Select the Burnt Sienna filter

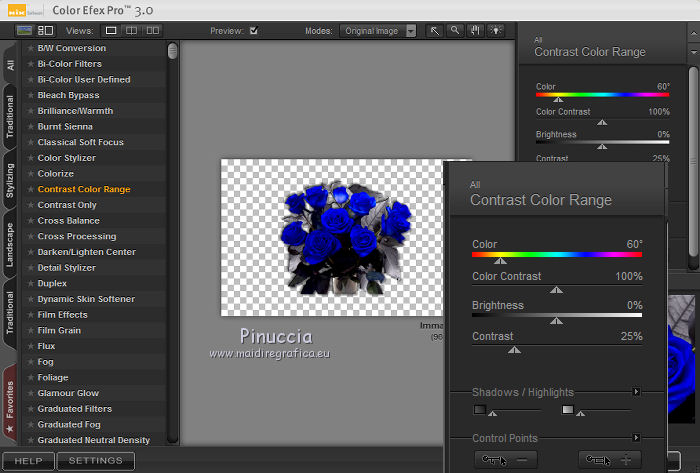click(65, 126)
